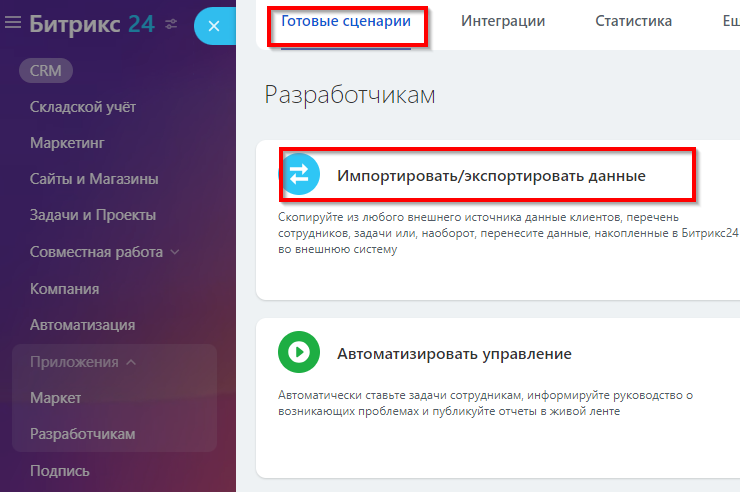740x492 pixels.
Task: Open the hamburger menu icon
Action: click(x=13, y=22)
